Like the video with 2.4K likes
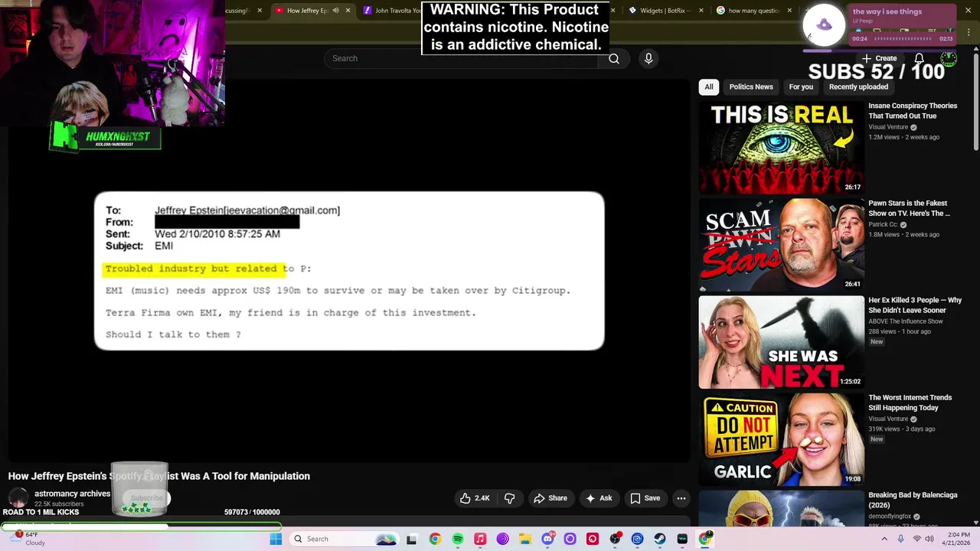980x551 pixels. pyautogui.click(x=475, y=498)
